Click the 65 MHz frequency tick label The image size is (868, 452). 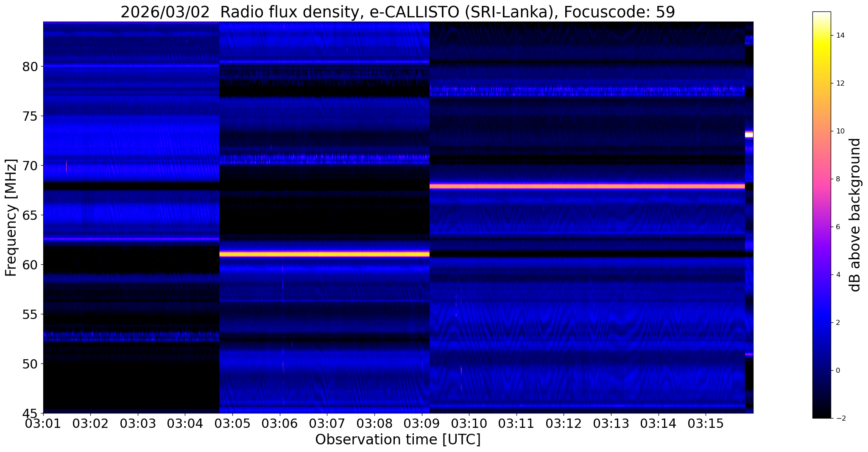(30, 215)
